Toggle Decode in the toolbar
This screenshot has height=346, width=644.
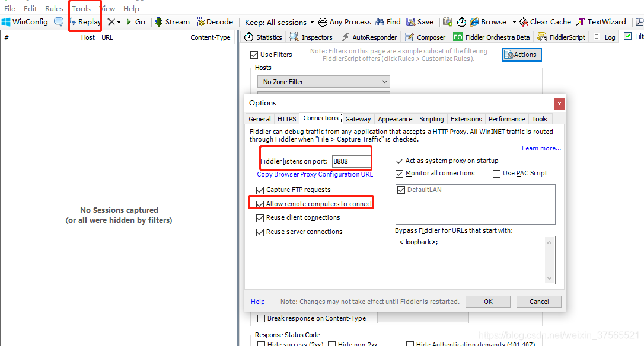(214, 22)
